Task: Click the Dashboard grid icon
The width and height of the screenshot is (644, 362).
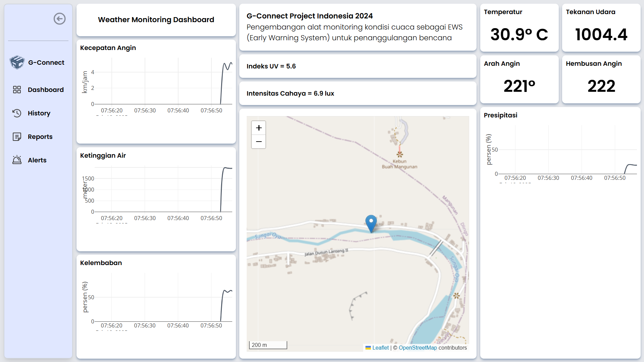Action: click(x=17, y=90)
